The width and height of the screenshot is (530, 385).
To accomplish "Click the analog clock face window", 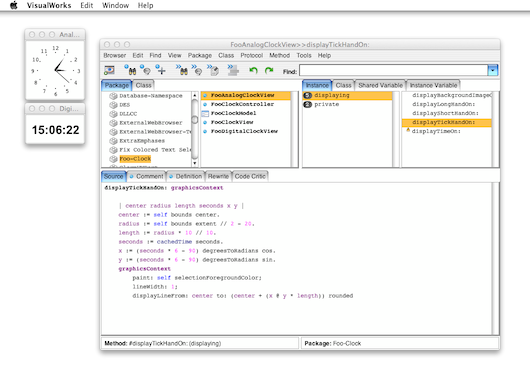I will (55, 70).
